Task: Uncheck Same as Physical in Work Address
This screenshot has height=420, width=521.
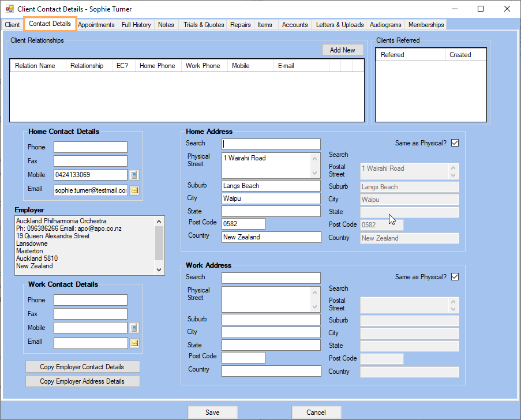Action: pos(455,276)
